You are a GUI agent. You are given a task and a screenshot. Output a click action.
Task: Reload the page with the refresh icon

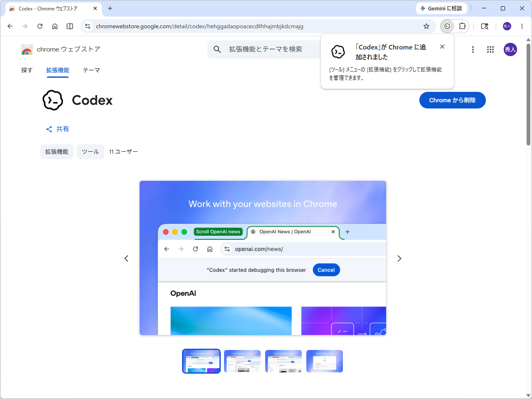[40, 26]
